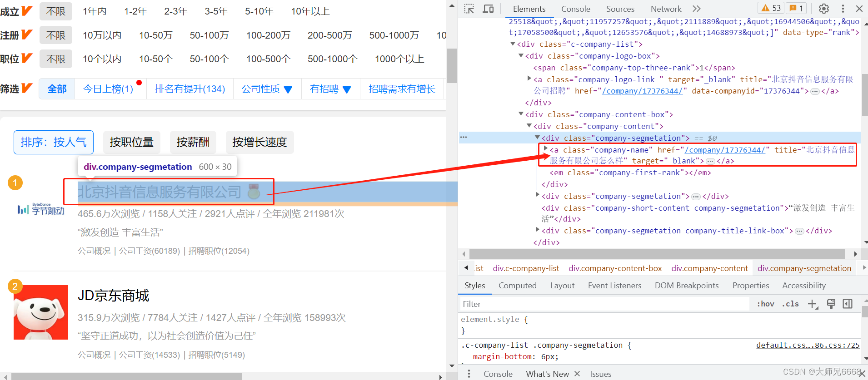Screen dimensions: 868x380
Task: Open the rendering emulation paintbrush icon
Action: [x=831, y=304]
